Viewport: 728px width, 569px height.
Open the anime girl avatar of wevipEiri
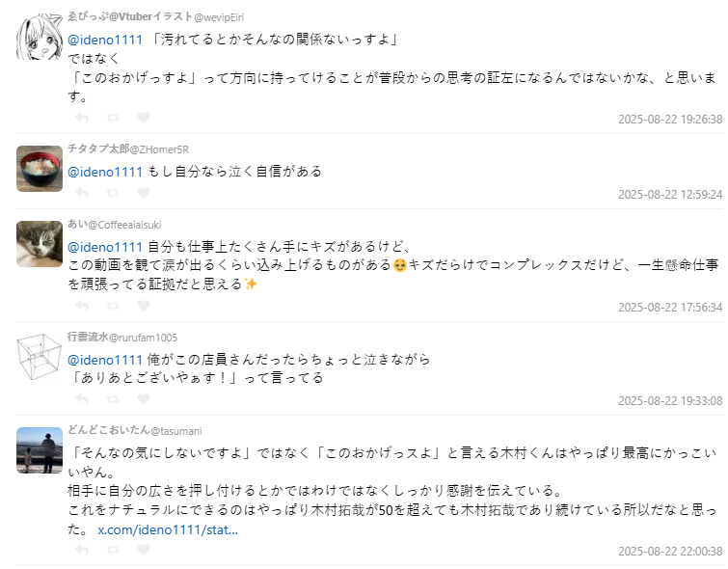(40, 38)
